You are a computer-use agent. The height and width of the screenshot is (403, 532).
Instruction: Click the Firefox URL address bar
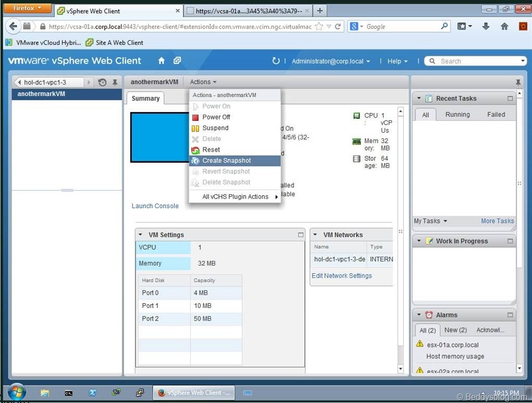click(180, 27)
